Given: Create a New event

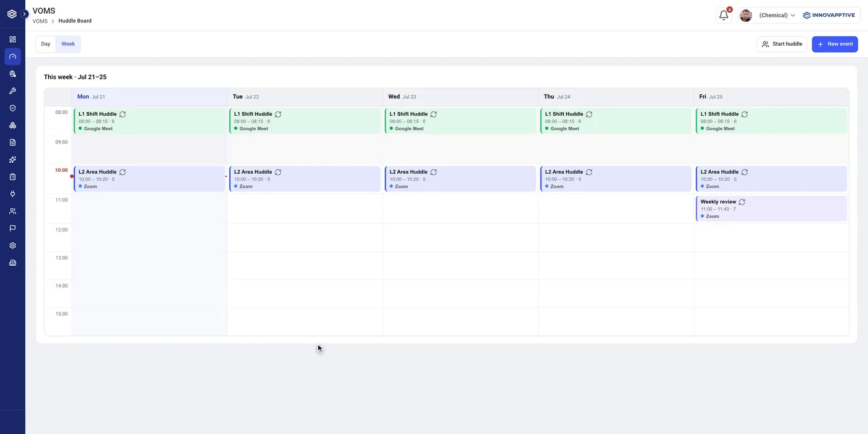Looking at the screenshot, I should pyautogui.click(x=835, y=44).
